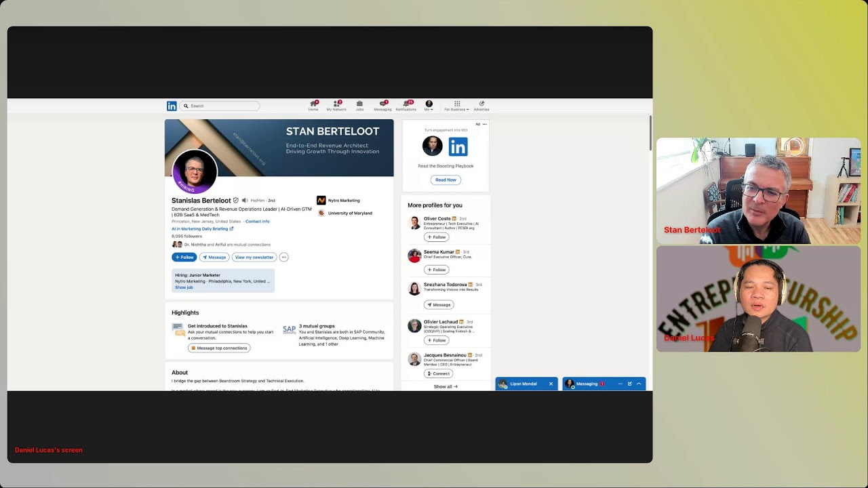Click Seema Kumar's profile picture

point(414,256)
